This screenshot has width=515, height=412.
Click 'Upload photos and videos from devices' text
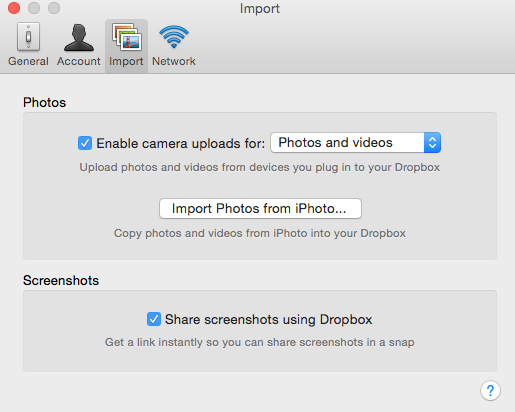[260, 167]
